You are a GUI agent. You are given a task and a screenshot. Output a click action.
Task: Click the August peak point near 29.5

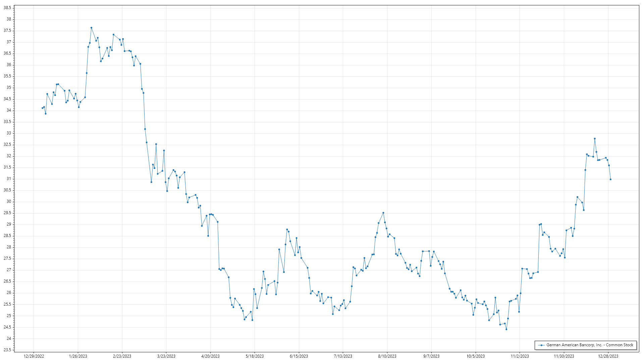point(383,213)
